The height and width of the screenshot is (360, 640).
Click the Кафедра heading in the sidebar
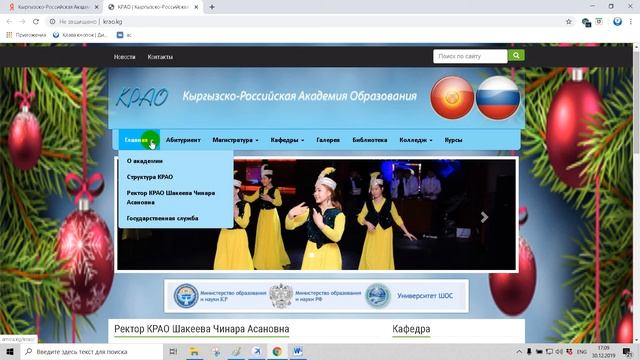pos(411,329)
